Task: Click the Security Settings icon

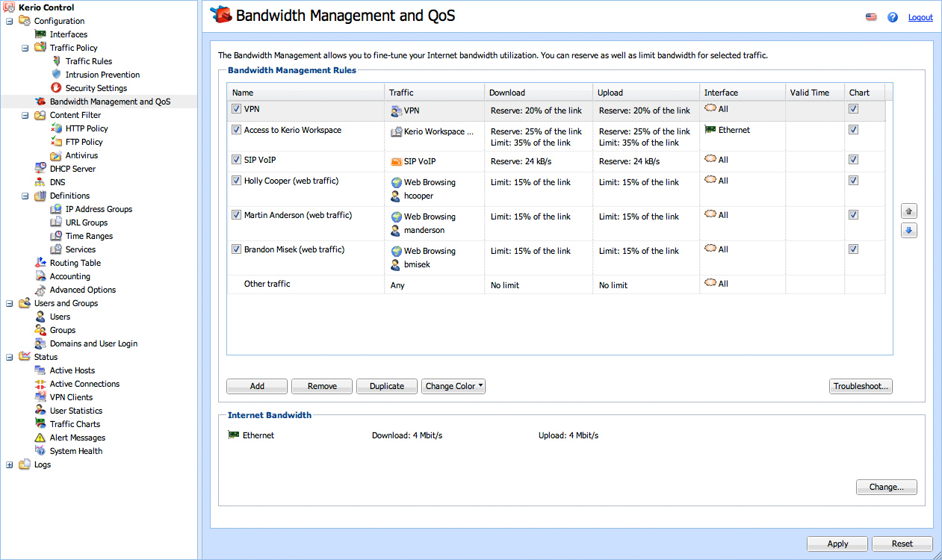Action: click(57, 88)
